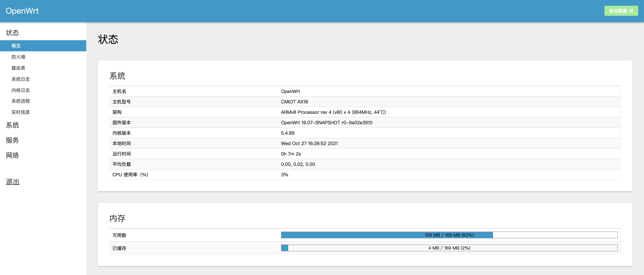
Task: Click the uptime value 0h 7m 2s
Action: coord(291,154)
